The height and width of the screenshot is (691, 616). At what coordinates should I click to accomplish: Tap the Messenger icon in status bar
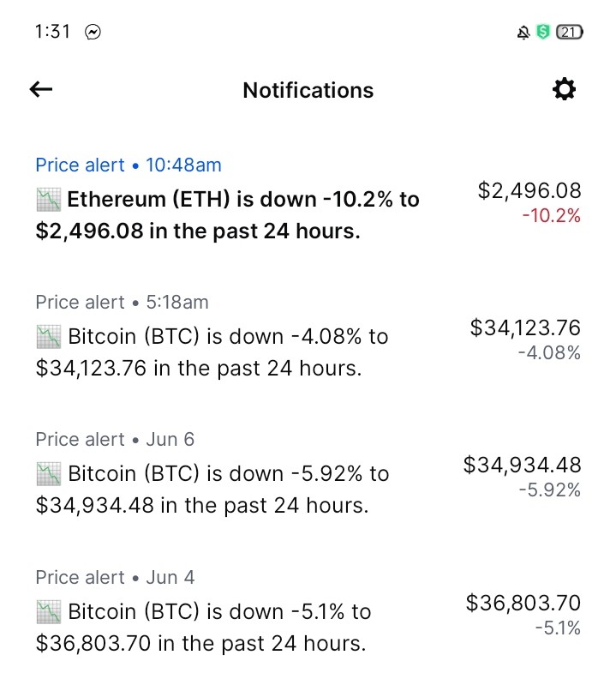[93, 33]
